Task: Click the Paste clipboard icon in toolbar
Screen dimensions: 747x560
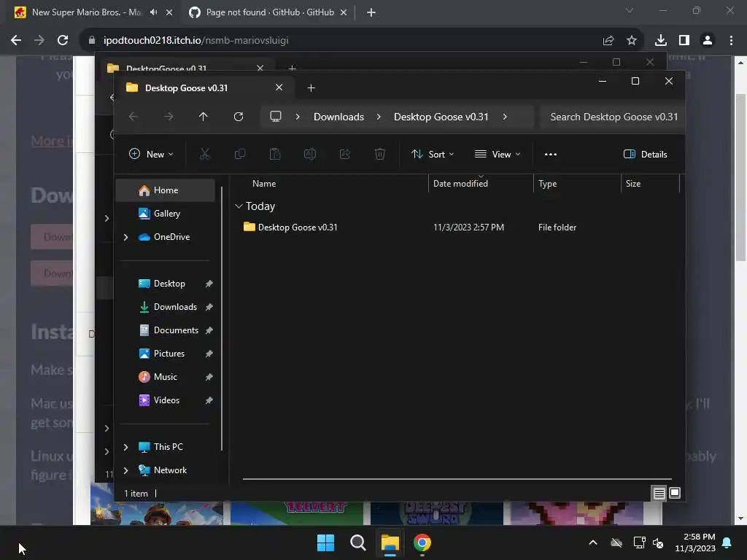Action: (x=275, y=154)
